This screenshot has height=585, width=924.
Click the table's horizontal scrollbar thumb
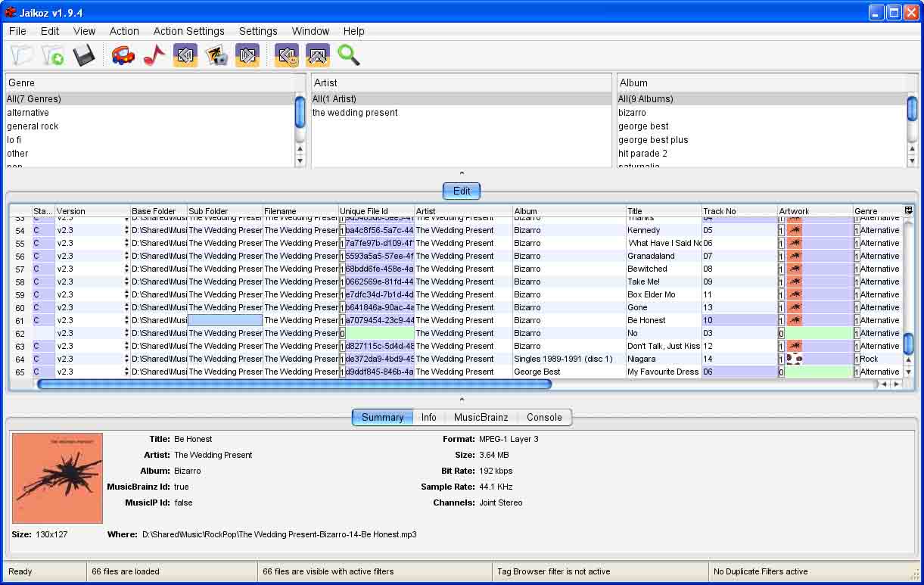pyautogui.click(x=294, y=384)
